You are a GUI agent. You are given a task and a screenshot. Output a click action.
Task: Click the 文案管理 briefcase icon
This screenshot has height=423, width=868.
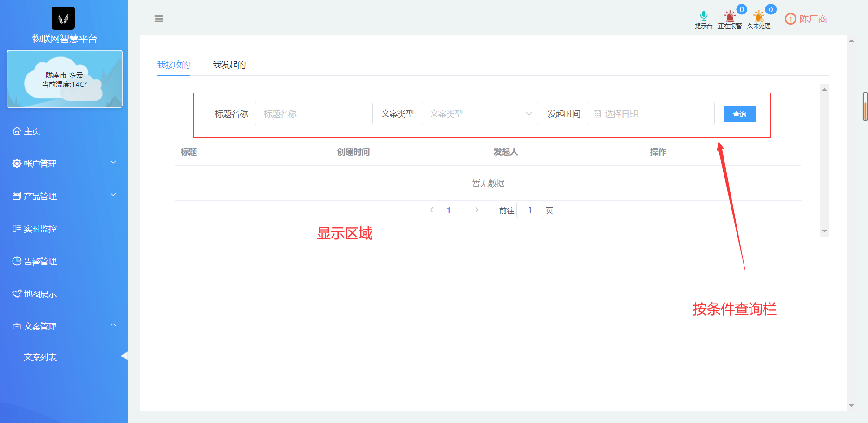pyautogui.click(x=17, y=326)
